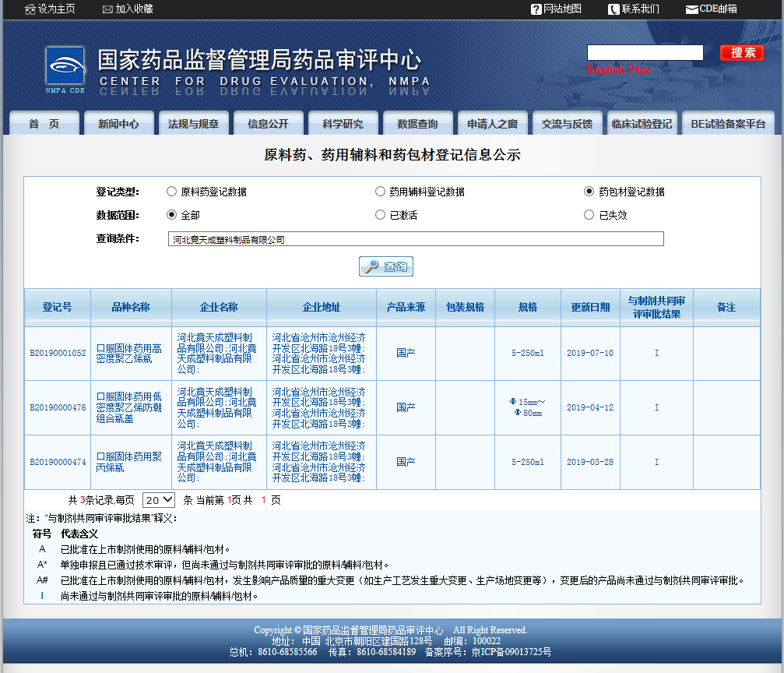Open the 申请人之窗 tab

tap(493, 124)
